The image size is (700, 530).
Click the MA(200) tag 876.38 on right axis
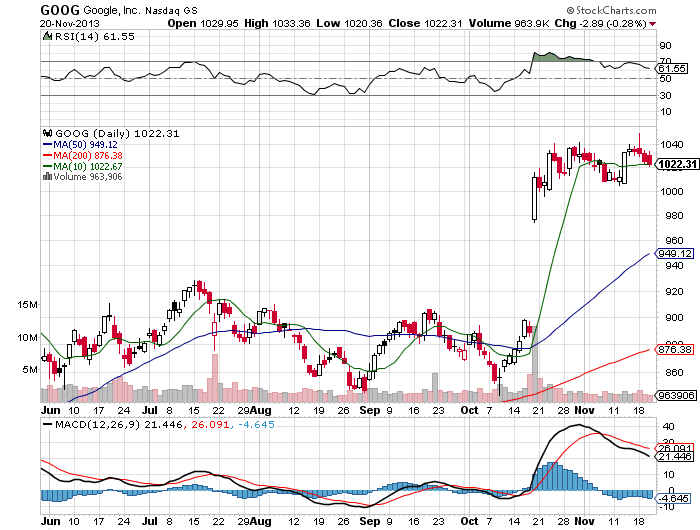click(675, 349)
